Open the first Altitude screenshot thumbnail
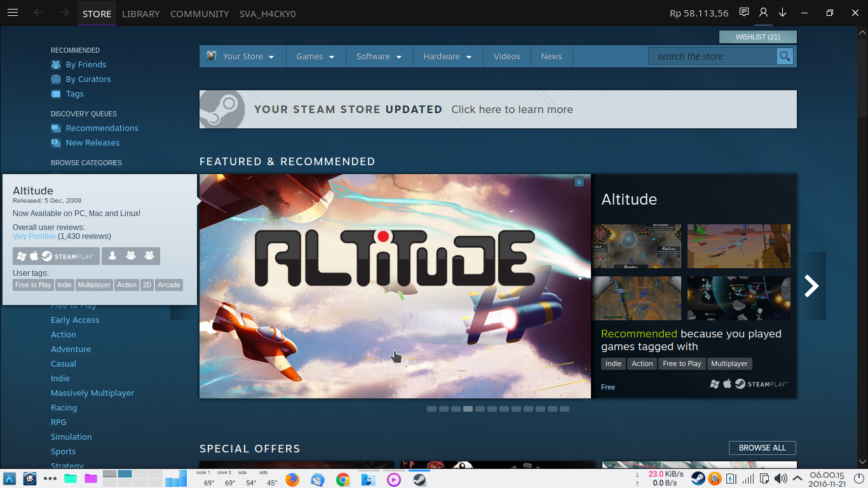The height and width of the screenshot is (488, 868). (636, 246)
